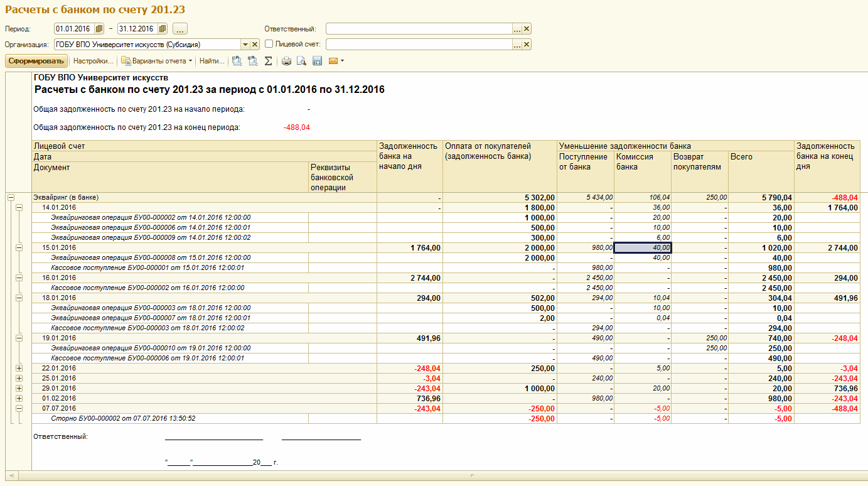Save report with floppy disk icon
The height and width of the screenshot is (486, 868).
click(x=317, y=61)
